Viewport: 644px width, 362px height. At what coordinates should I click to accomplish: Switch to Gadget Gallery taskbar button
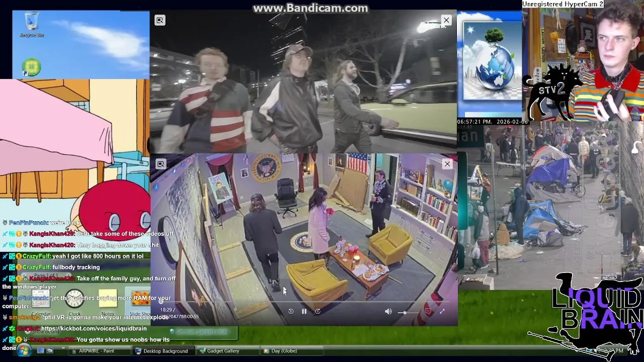coord(227,351)
